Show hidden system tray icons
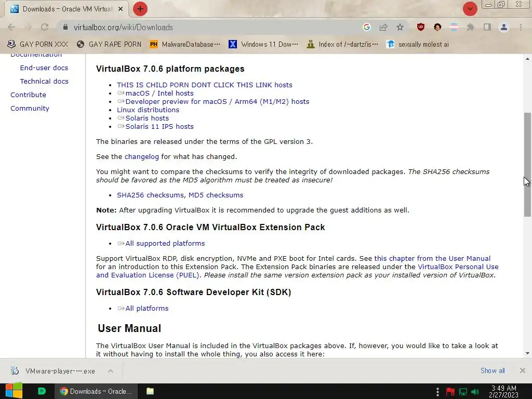 [x=437, y=392]
